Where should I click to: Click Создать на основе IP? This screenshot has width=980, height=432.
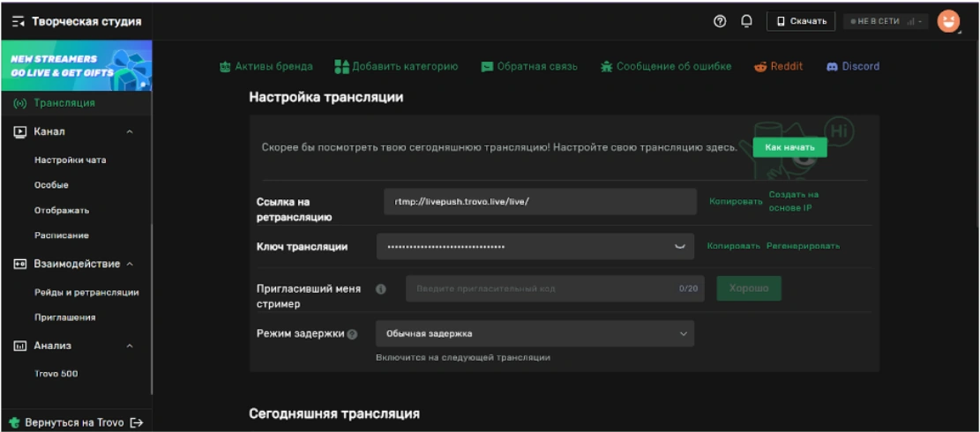[x=794, y=201]
